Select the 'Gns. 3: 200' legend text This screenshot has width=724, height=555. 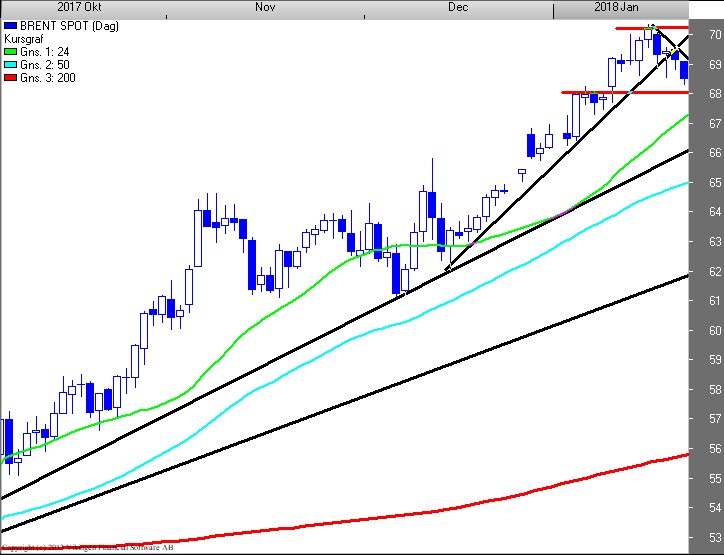48,78
